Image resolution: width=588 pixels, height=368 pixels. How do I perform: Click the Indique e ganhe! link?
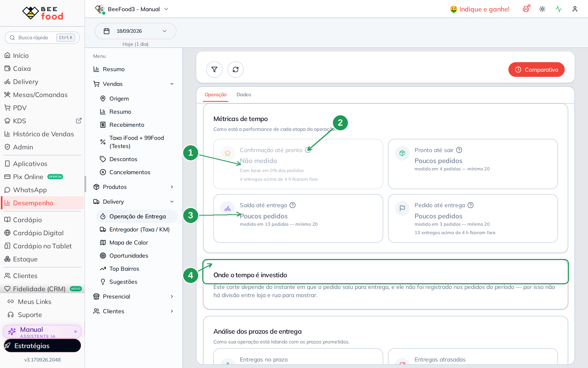[480, 9]
